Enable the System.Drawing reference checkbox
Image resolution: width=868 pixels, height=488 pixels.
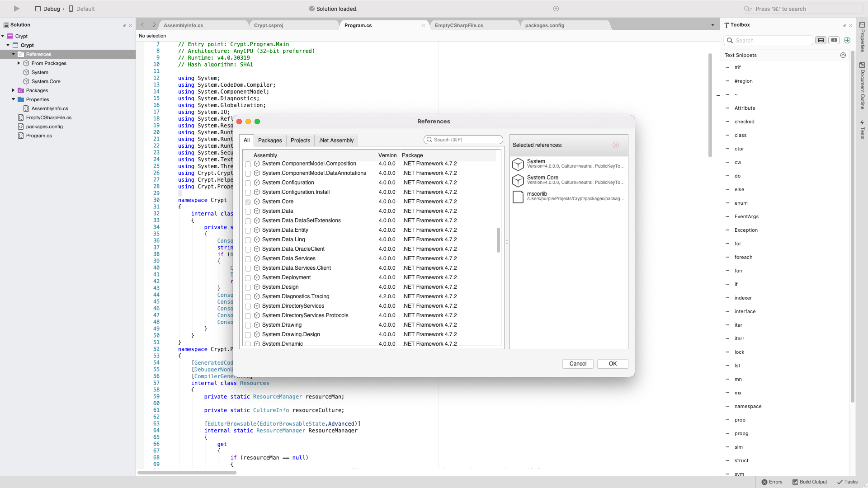pyautogui.click(x=248, y=325)
